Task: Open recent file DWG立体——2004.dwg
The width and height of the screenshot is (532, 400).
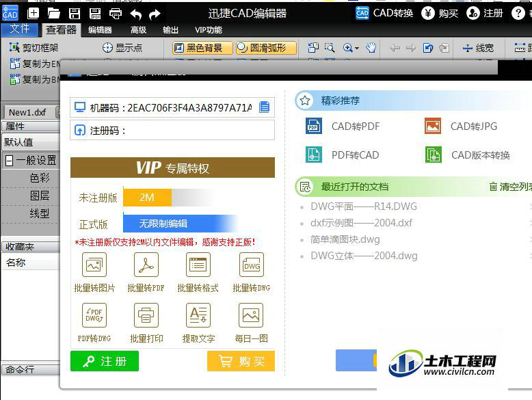Action: point(364,256)
